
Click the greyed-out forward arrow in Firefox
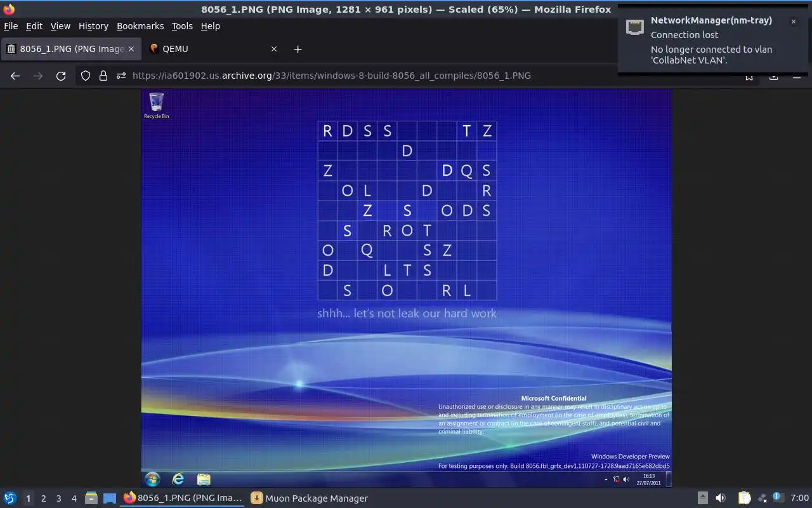click(38, 76)
